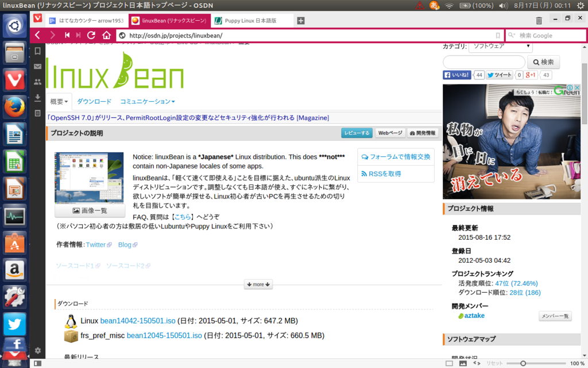Open the Contacts panel in sidebar

tap(37, 82)
